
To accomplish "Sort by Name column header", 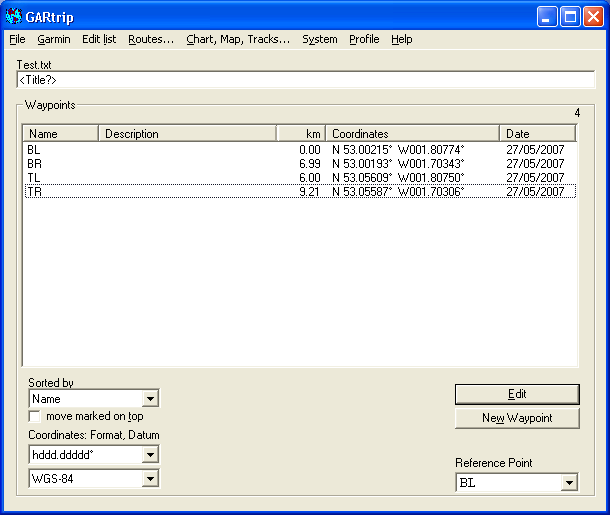I will pos(60,134).
